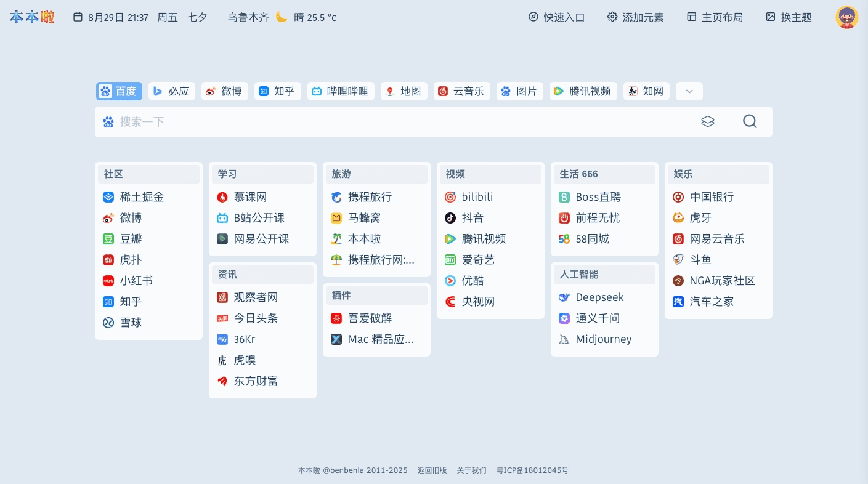Open the Midjourney link
The height and width of the screenshot is (484, 868).
tap(603, 339)
